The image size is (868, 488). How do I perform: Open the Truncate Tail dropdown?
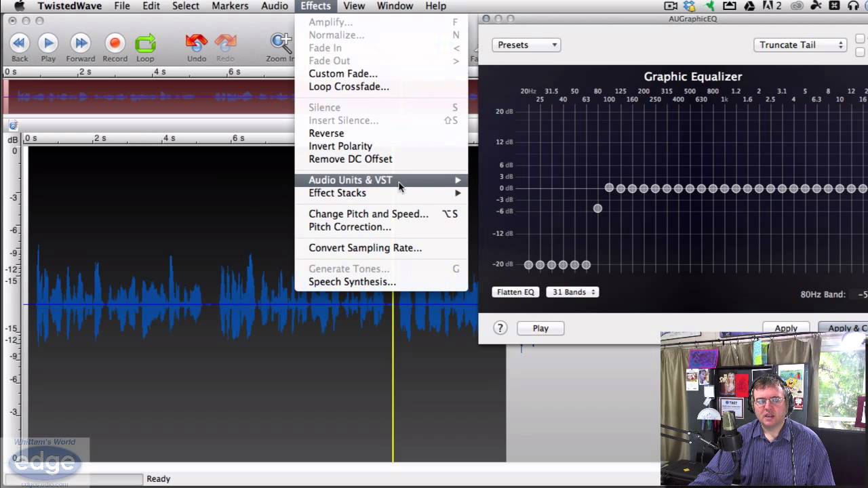click(800, 45)
